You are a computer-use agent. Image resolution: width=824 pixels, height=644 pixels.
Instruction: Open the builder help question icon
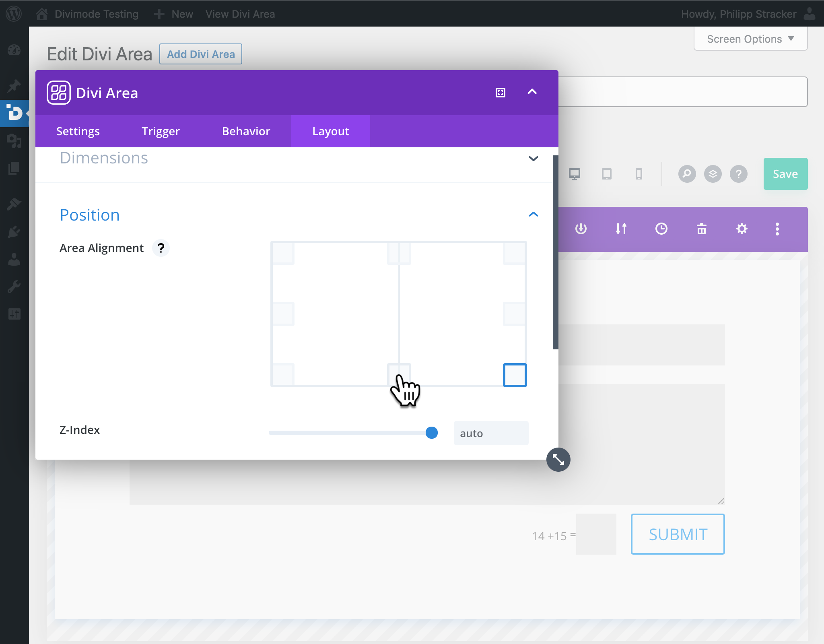click(739, 174)
